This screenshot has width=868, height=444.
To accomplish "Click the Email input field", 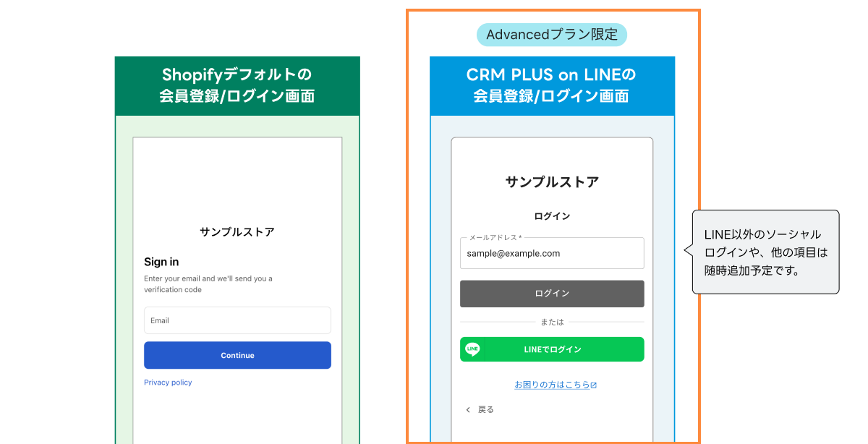I will pyautogui.click(x=237, y=320).
